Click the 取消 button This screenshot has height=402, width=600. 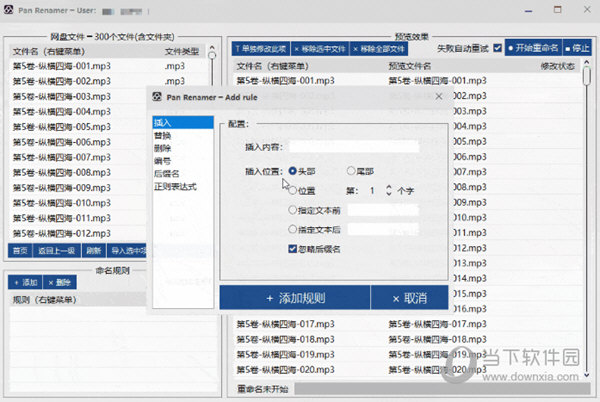(x=409, y=298)
